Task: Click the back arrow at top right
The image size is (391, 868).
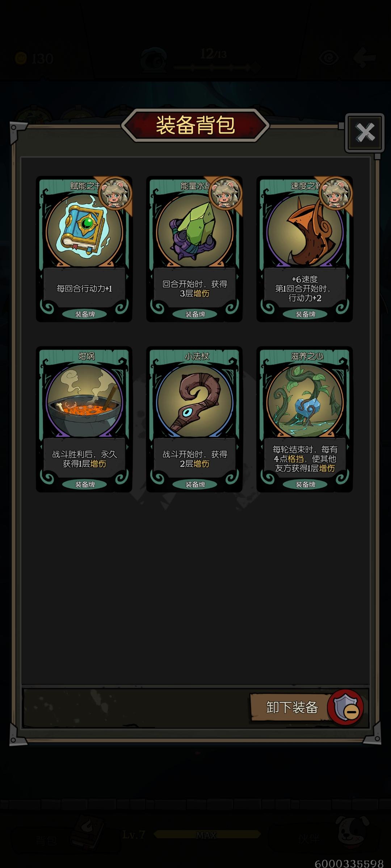Action: (x=364, y=58)
